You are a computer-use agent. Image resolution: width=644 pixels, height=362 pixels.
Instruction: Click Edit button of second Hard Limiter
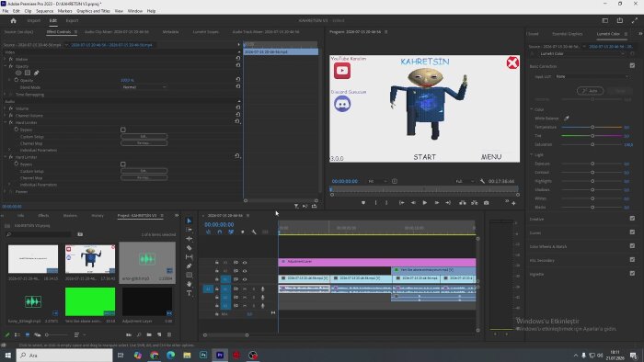click(144, 171)
